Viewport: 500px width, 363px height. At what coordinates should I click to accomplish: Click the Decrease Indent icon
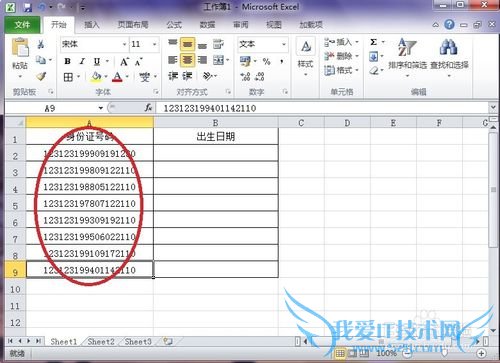click(173, 76)
